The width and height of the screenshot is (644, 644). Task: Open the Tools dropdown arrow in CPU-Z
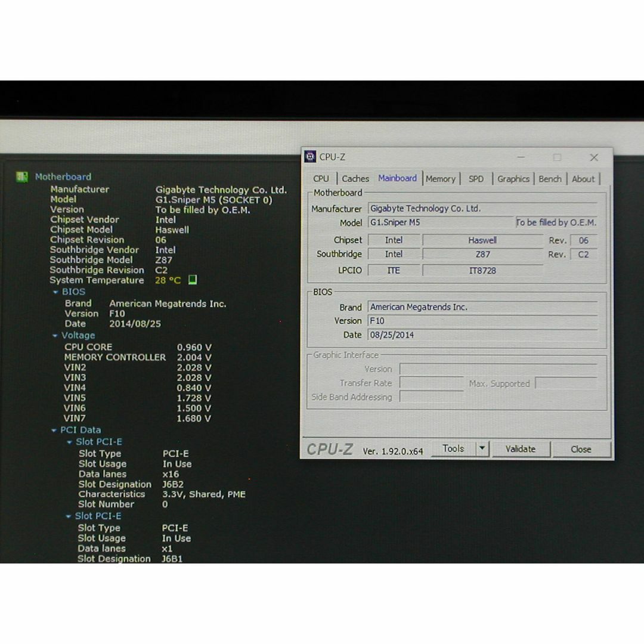pyautogui.click(x=482, y=448)
